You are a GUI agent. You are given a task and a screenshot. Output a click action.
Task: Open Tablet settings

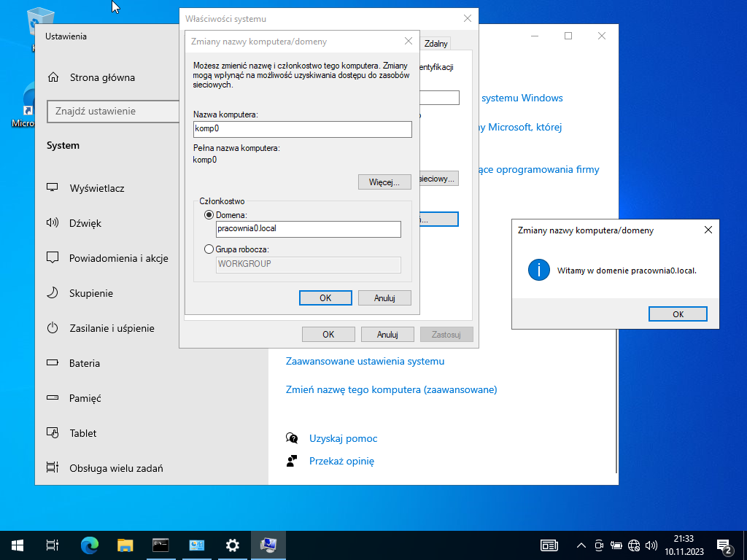83,433
